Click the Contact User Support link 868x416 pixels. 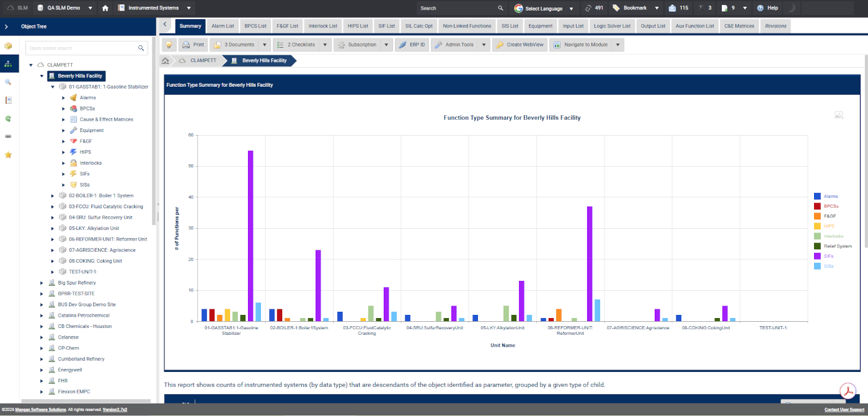pyautogui.click(x=843, y=410)
